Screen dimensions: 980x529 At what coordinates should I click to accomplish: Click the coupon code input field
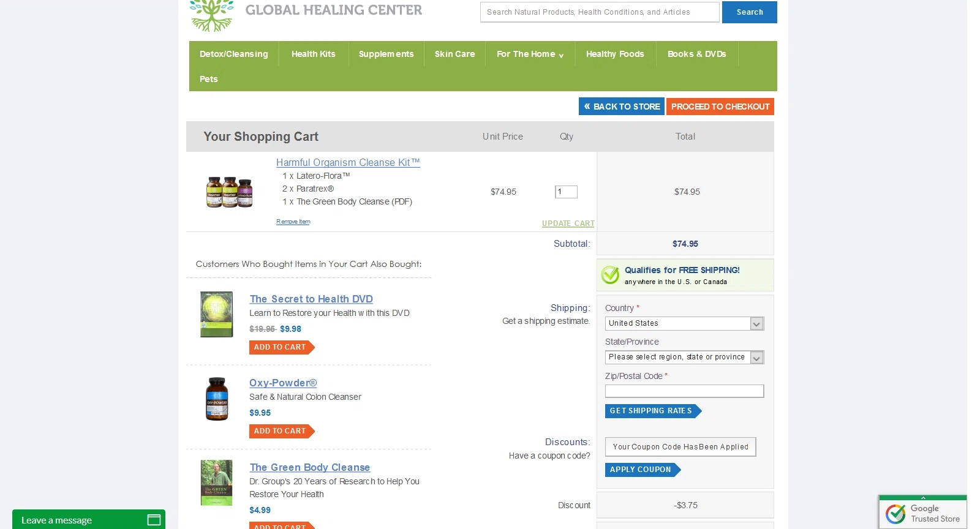(680, 447)
